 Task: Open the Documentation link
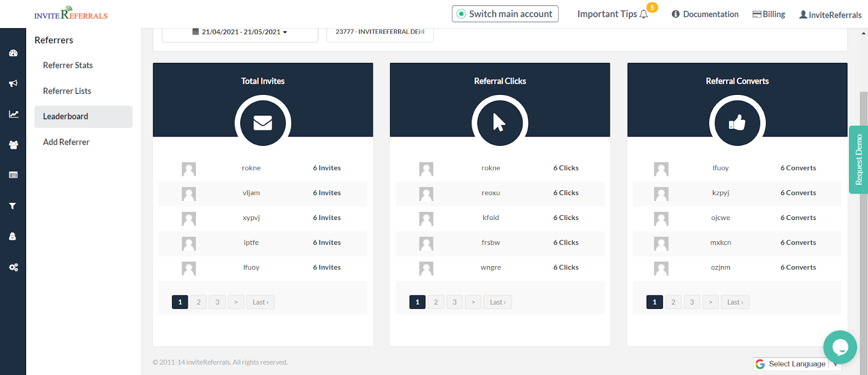coord(705,14)
